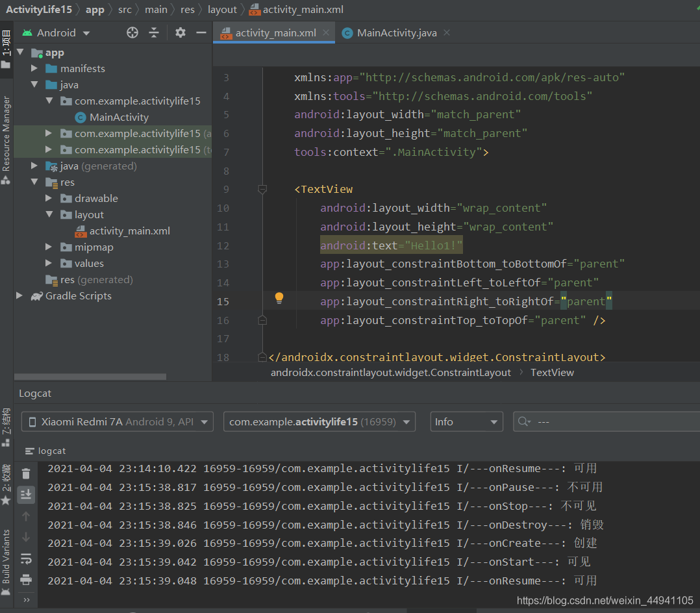Click the onPause log line
700x613 pixels.
[325, 486]
